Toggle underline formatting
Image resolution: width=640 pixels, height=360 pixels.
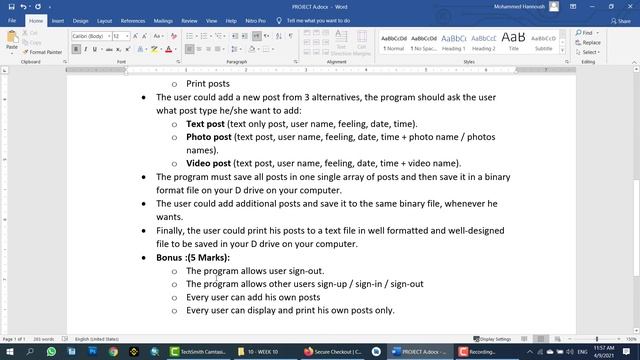95,49
